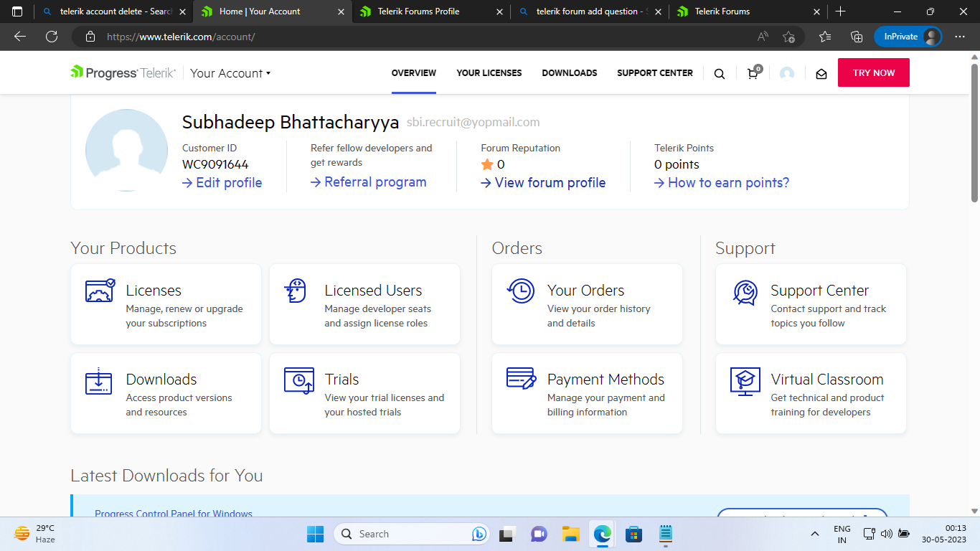Click the Virtual Classroom graduation icon
Screen dimensions: 980x551
coord(745,382)
